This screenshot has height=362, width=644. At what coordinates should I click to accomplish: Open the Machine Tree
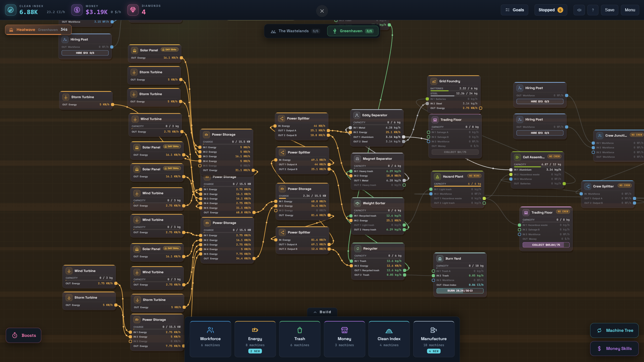[614, 330]
